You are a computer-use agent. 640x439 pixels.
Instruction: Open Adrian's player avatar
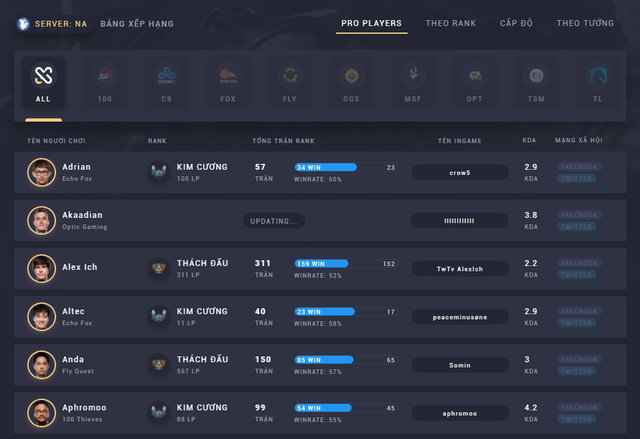(x=42, y=172)
